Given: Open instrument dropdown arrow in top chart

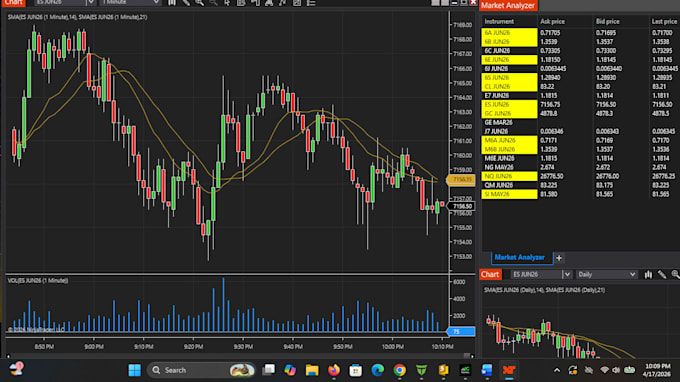Looking at the screenshot, I should point(91,3).
